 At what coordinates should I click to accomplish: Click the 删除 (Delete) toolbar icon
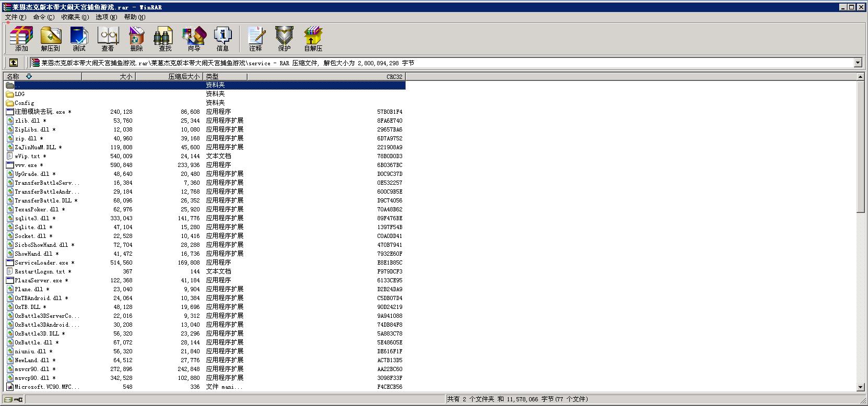click(136, 39)
